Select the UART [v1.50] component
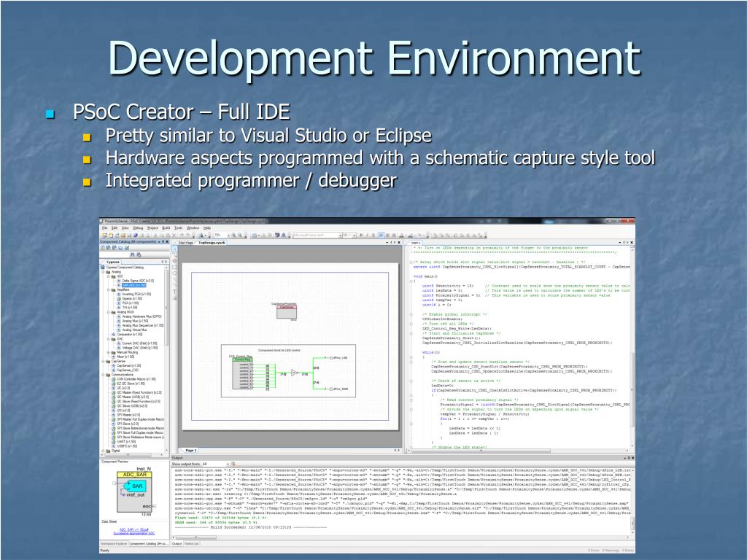747x560 pixels. pyautogui.click(x=127, y=441)
